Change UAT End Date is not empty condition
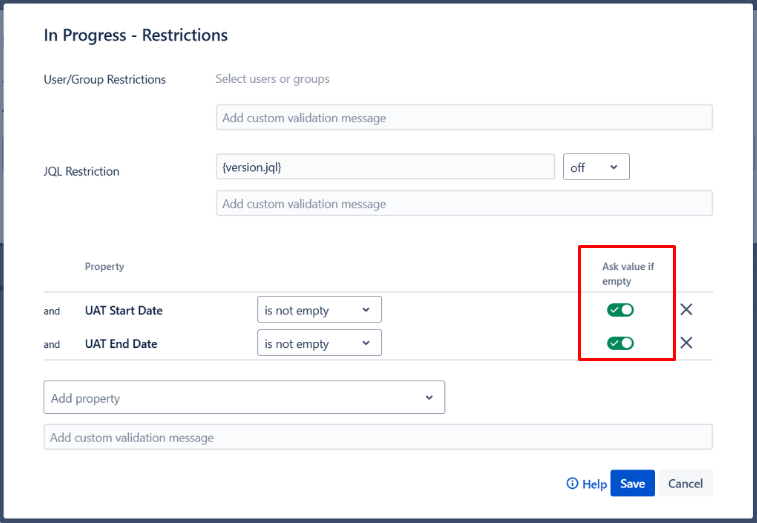This screenshot has height=523, width=757. point(319,343)
